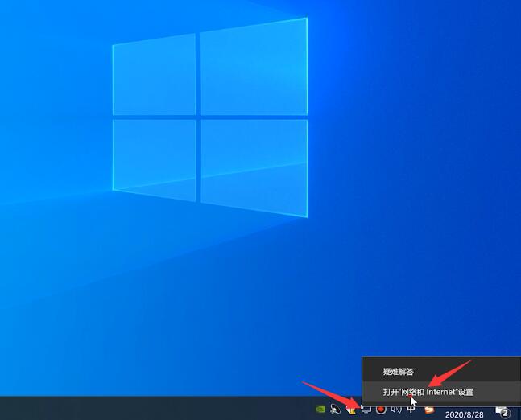The image size is (521, 420).
Task: Open the NVIDIA tray icon
Action: pos(320,409)
